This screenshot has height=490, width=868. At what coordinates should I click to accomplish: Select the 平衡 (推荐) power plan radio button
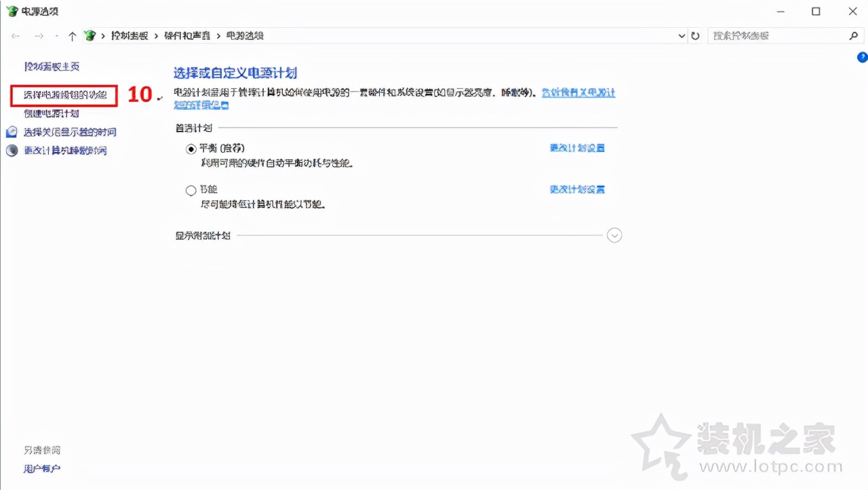coord(191,149)
